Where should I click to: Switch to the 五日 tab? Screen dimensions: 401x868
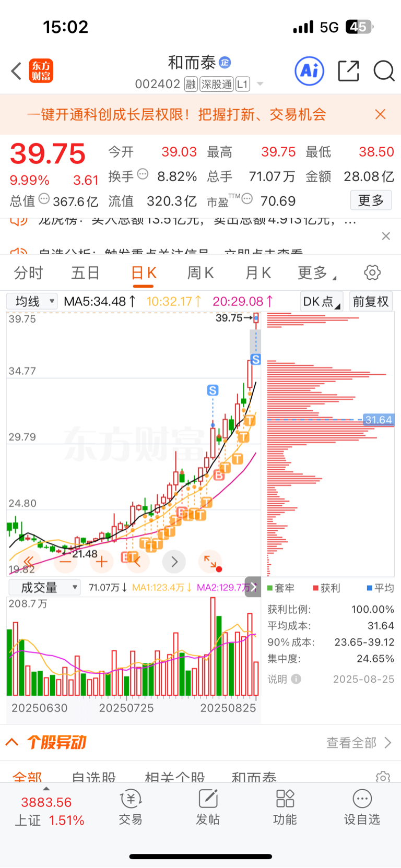[x=85, y=272]
